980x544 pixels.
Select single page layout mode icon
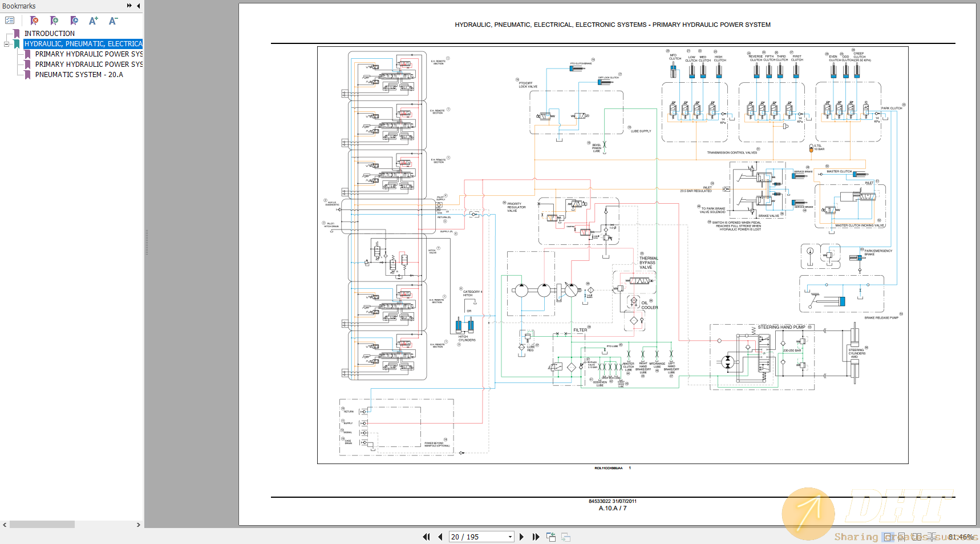tap(888, 537)
